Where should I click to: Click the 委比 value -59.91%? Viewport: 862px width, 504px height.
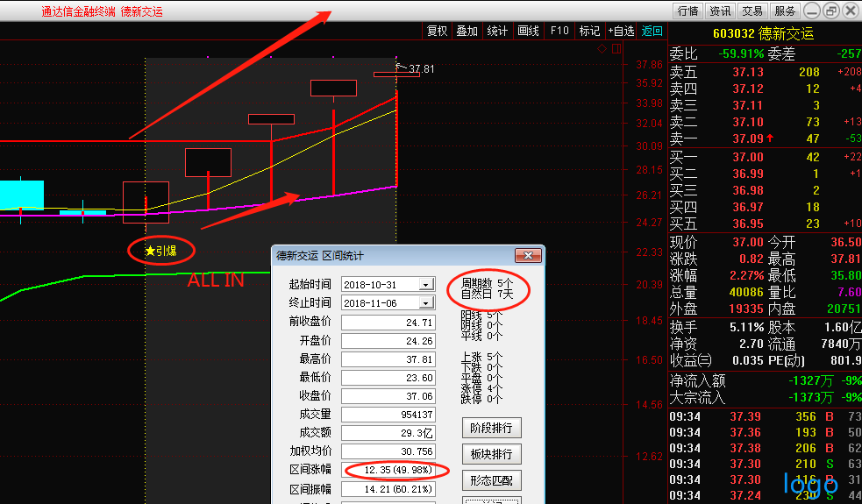click(x=740, y=53)
